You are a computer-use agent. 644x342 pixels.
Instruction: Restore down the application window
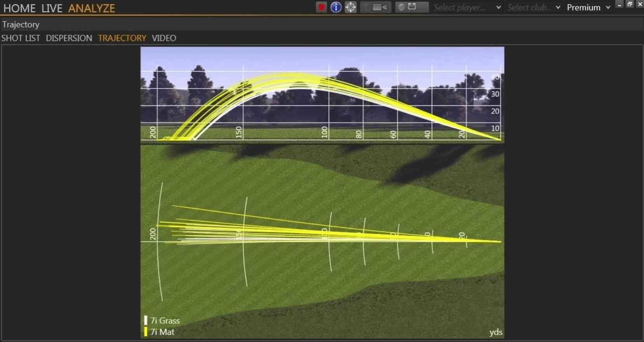(x=630, y=4)
